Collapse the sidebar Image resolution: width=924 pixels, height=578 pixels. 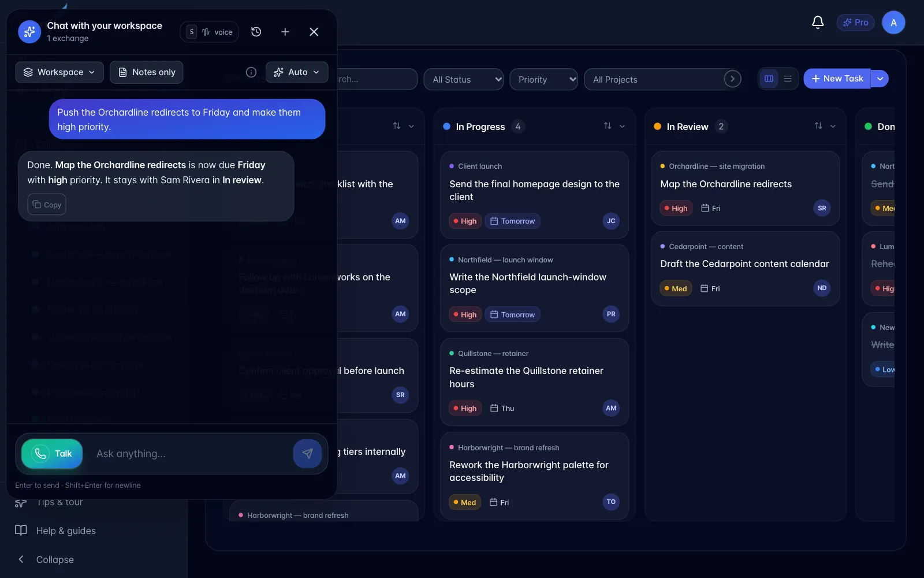coord(55,560)
